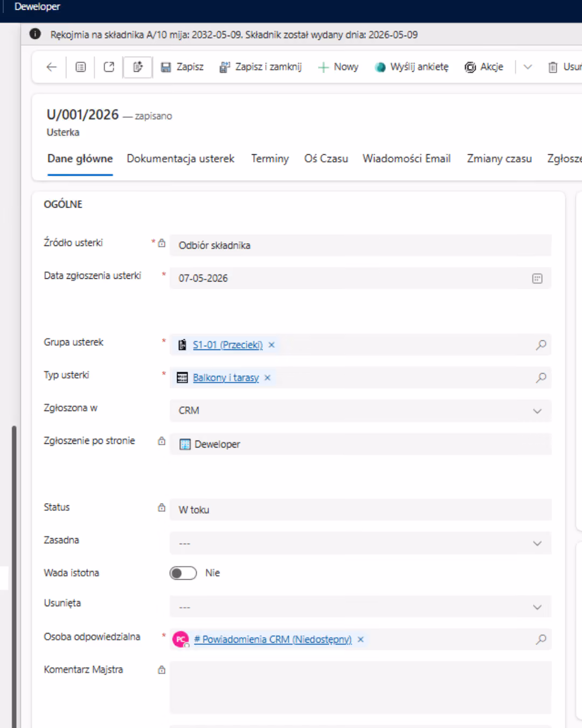Remove Balkony i tarasy selection
The width and height of the screenshot is (582, 728).
[x=267, y=377]
